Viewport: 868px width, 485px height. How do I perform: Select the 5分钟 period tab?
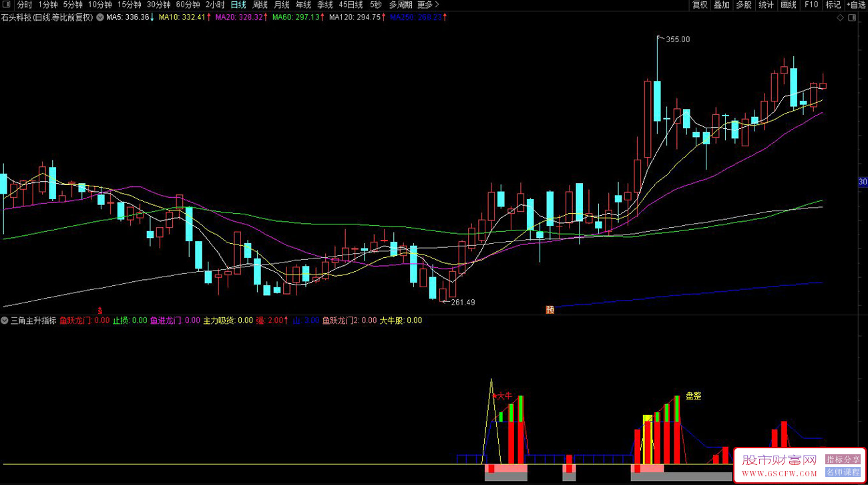coord(73,5)
